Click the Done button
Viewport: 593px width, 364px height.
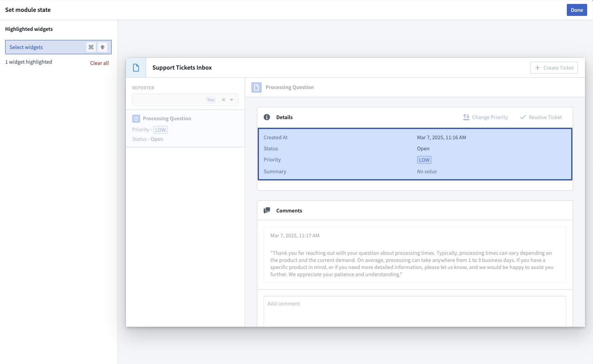click(576, 10)
